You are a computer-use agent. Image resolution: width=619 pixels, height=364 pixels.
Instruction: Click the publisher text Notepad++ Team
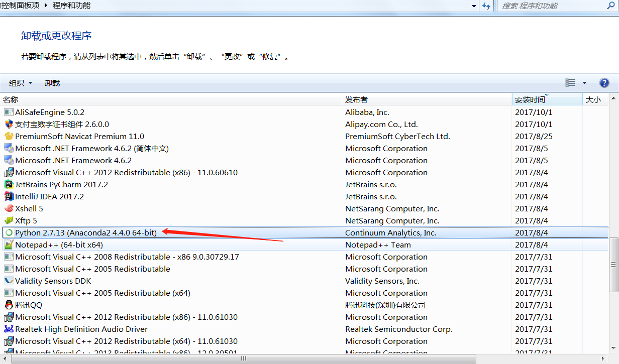click(x=378, y=245)
